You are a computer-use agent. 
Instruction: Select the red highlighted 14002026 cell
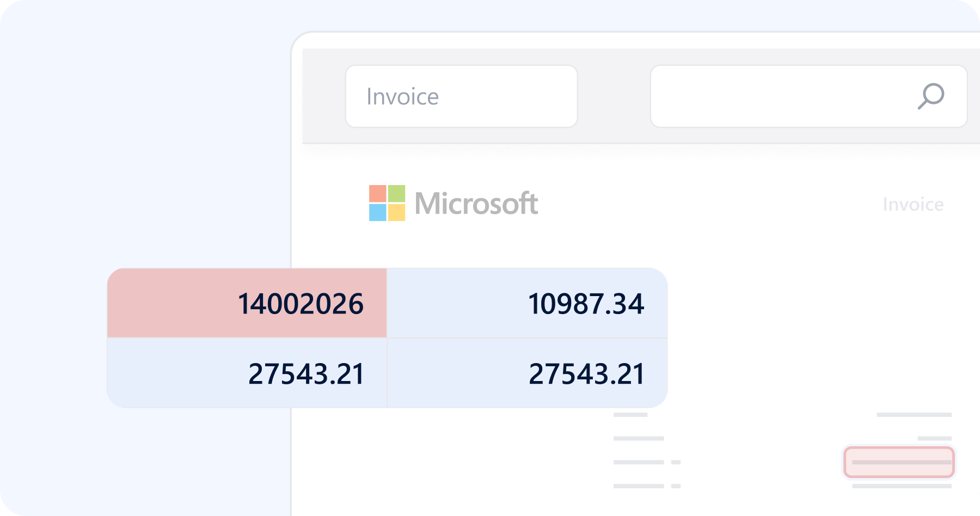247,303
